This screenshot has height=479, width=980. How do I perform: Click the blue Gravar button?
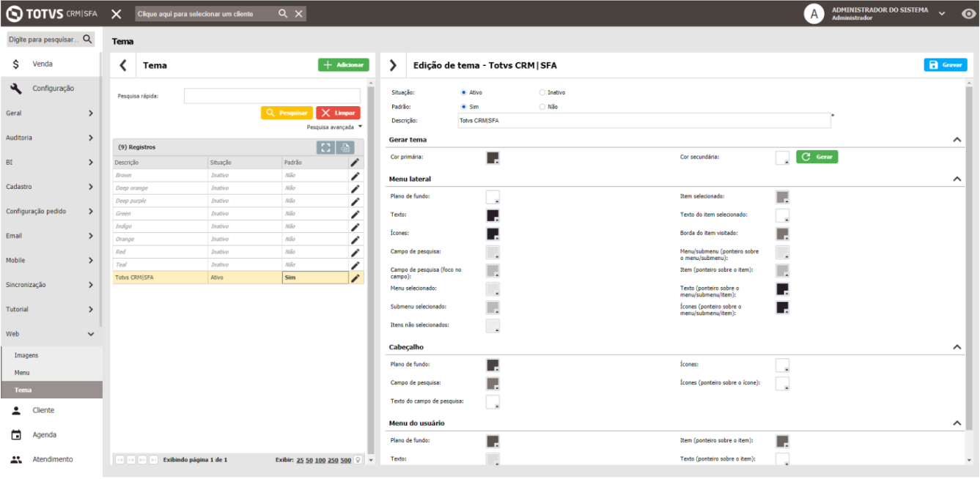(946, 65)
